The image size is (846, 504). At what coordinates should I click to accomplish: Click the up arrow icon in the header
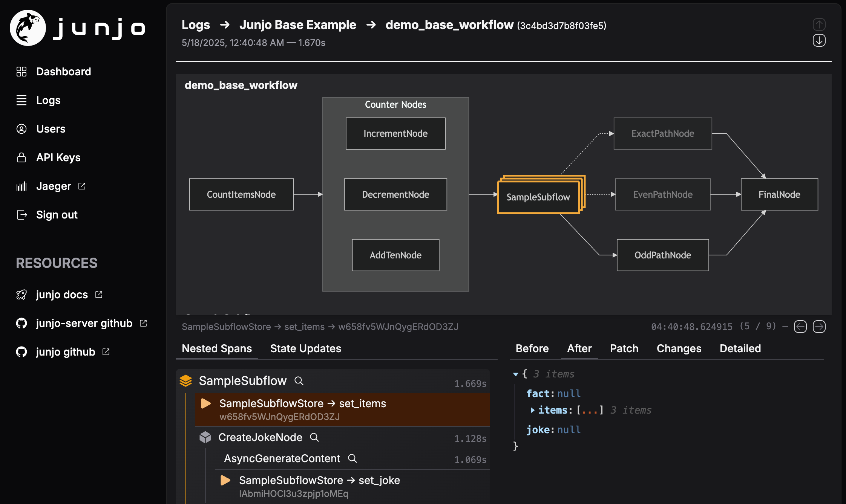coord(819,25)
